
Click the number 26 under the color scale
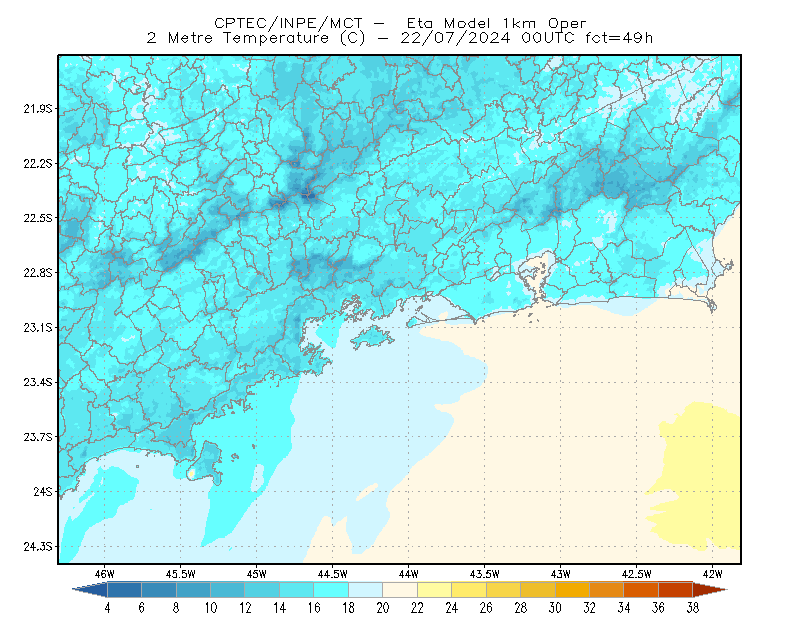point(486,608)
